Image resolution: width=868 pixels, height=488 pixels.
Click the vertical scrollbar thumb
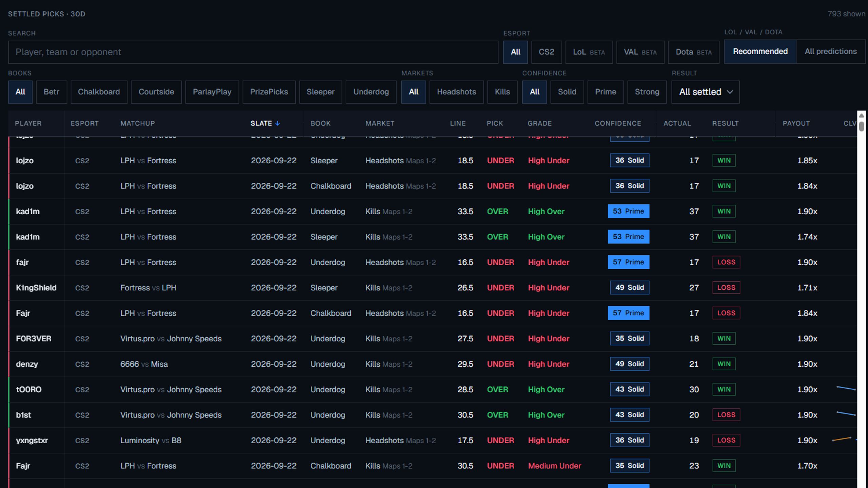point(861,126)
